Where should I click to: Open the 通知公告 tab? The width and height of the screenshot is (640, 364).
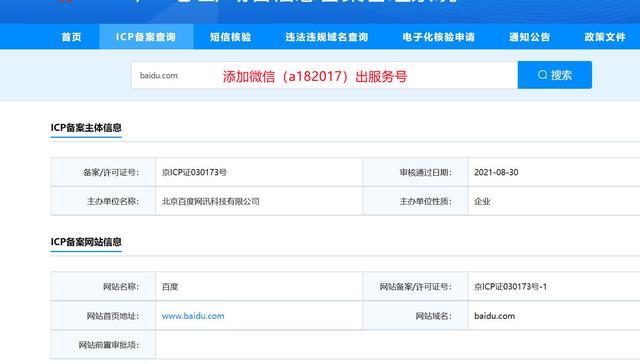(529, 37)
